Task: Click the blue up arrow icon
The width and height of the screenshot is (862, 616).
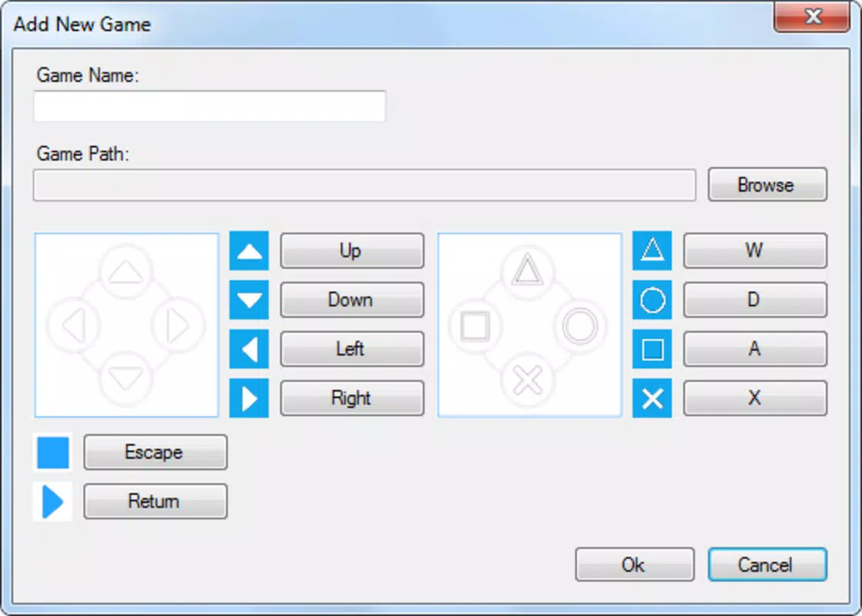Action: [249, 250]
